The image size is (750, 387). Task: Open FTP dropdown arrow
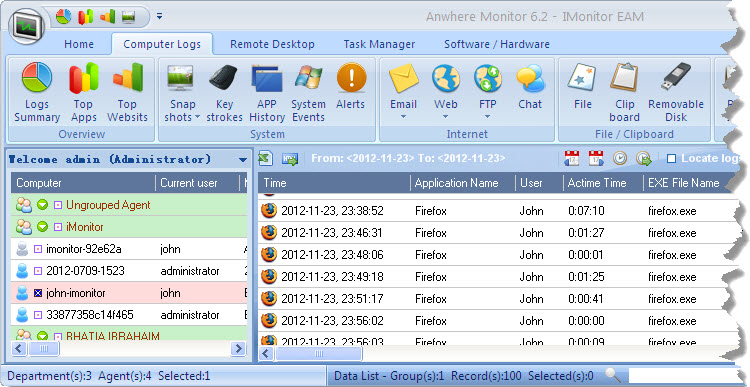[488, 116]
